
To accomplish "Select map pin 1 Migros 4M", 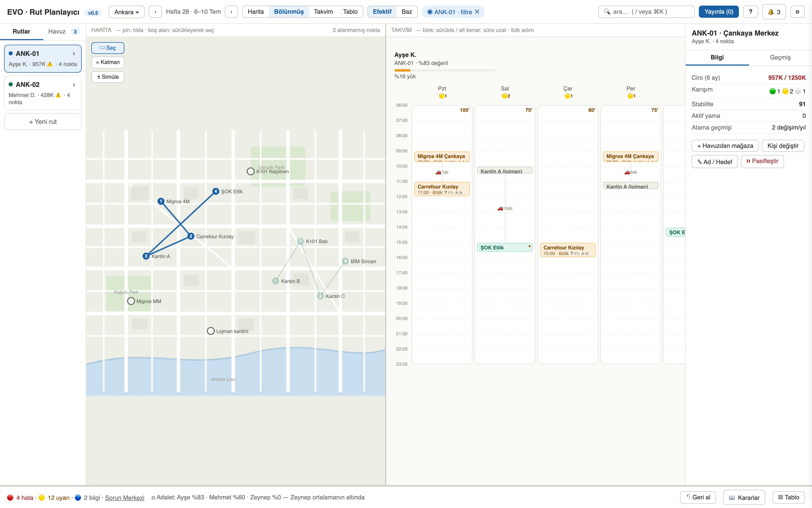I will [x=161, y=201].
